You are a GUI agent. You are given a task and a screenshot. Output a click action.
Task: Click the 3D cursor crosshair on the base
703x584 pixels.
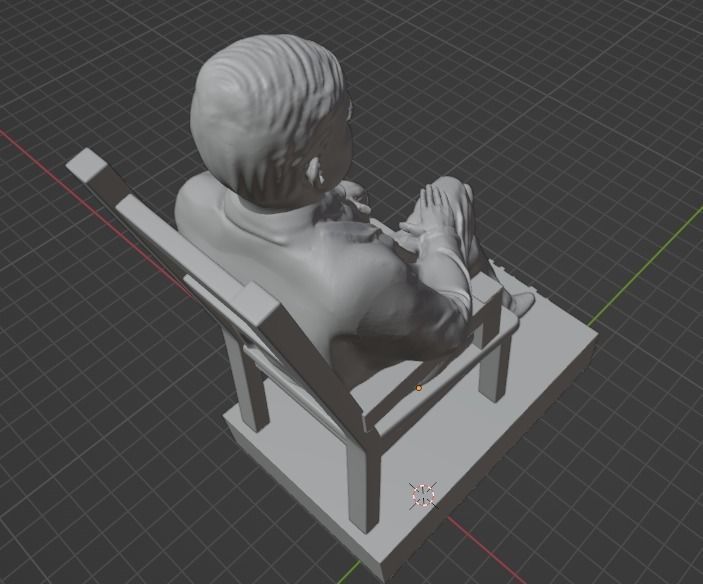pyautogui.click(x=423, y=495)
